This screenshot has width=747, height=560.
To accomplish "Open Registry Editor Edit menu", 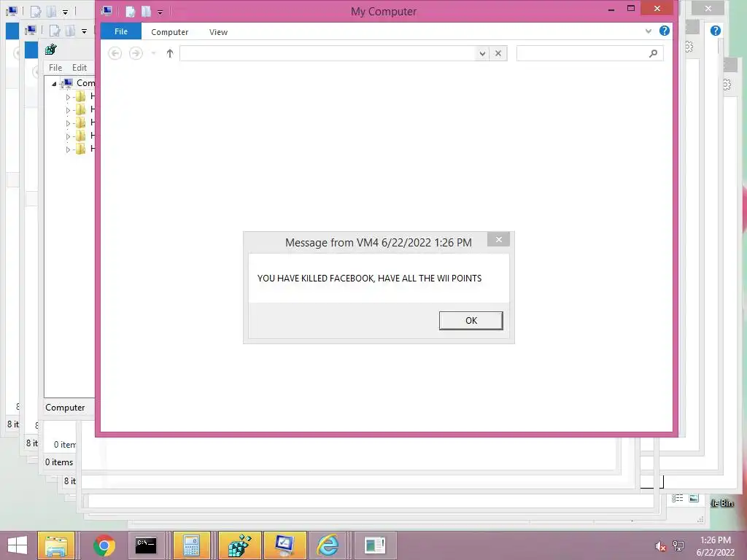I will 79,68.
